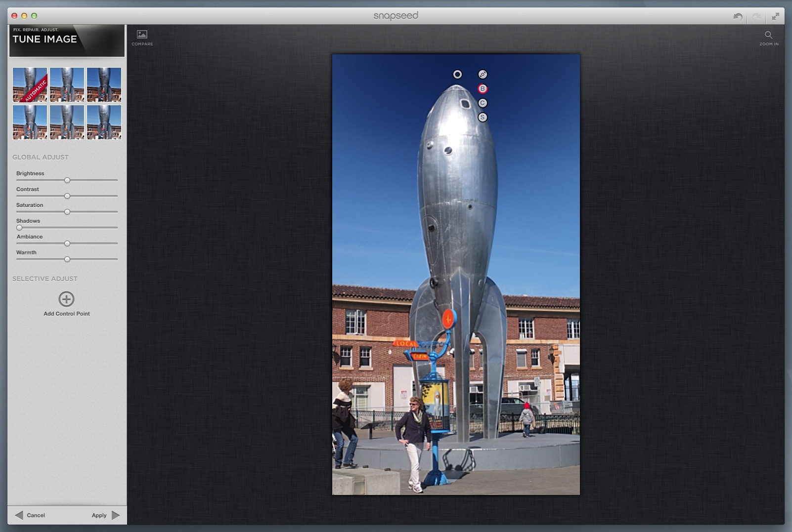Click the control point center ring
792x532 pixels.
(x=457, y=75)
